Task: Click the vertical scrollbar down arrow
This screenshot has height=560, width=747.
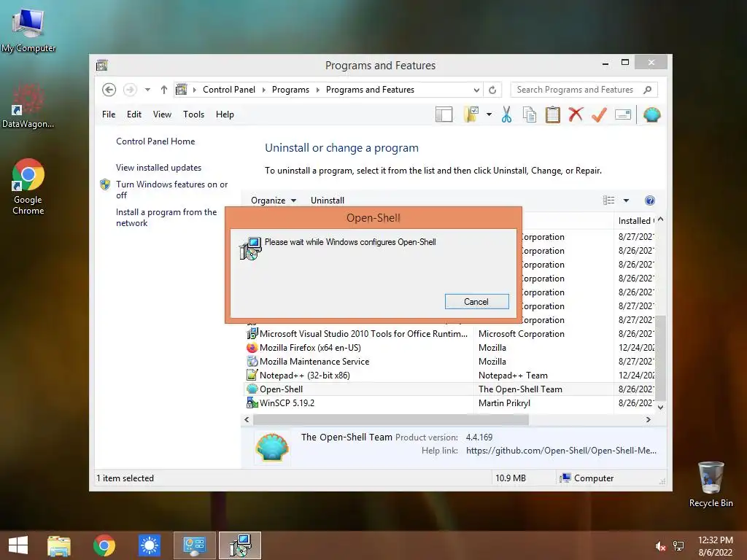Action: [660, 407]
